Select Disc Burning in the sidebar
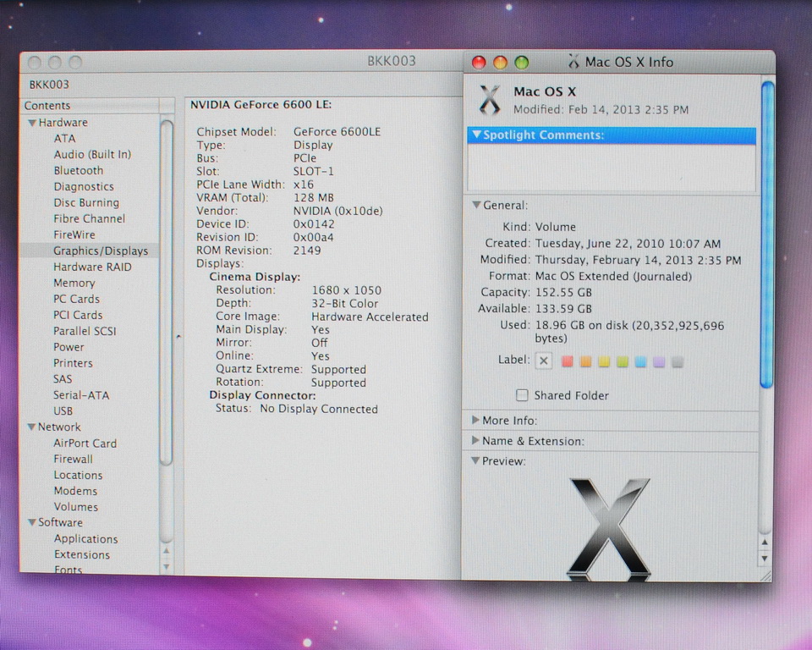The width and height of the screenshot is (812, 650). 86,202
